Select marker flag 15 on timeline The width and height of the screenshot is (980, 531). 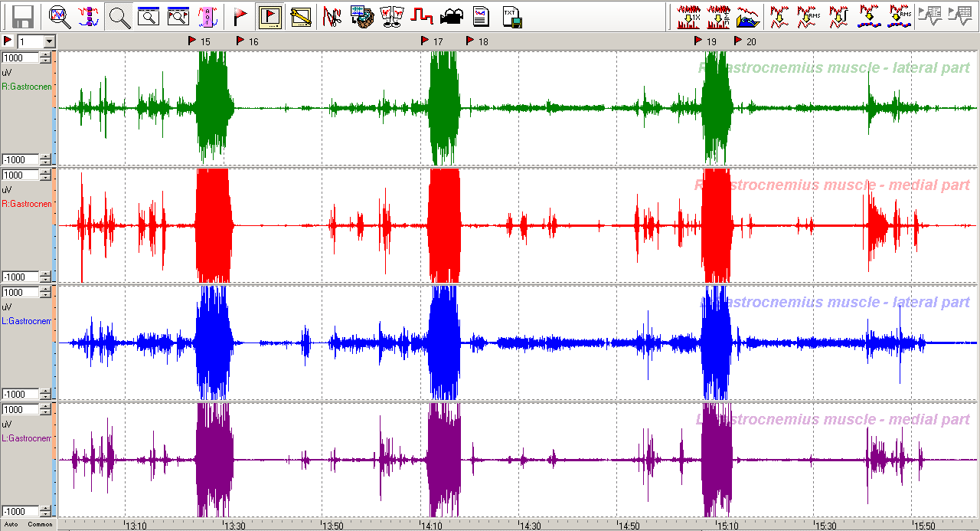(x=192, y=41)
